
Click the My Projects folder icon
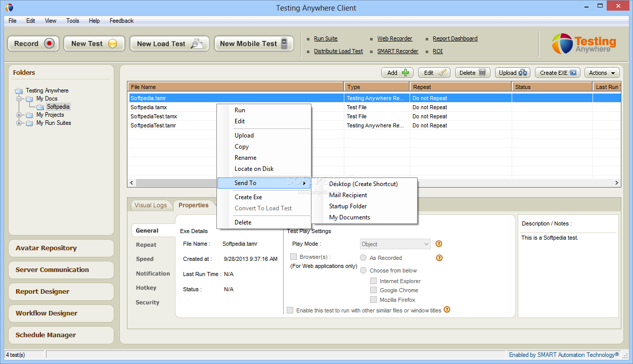29,115
